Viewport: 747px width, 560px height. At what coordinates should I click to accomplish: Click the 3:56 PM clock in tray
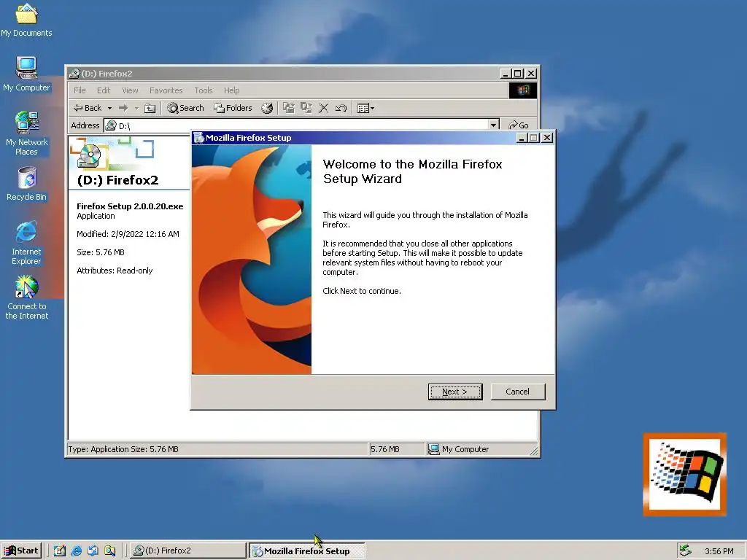click(x=719, y=551)
